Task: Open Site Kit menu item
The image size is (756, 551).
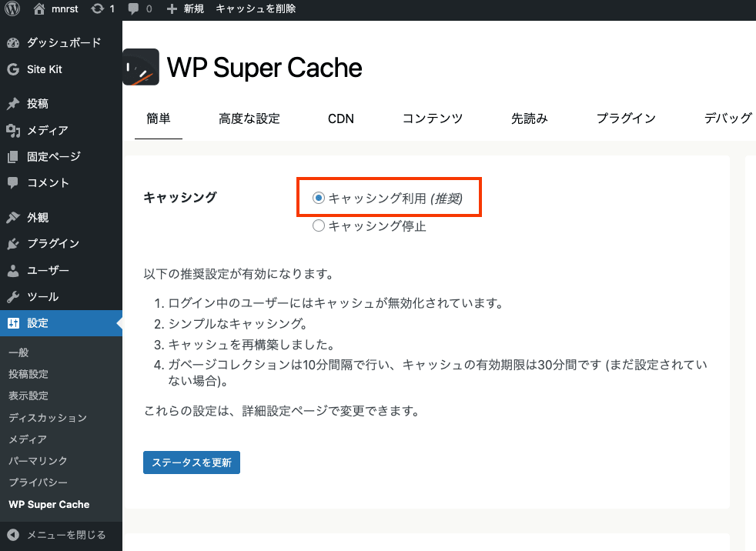Action: 45,69
